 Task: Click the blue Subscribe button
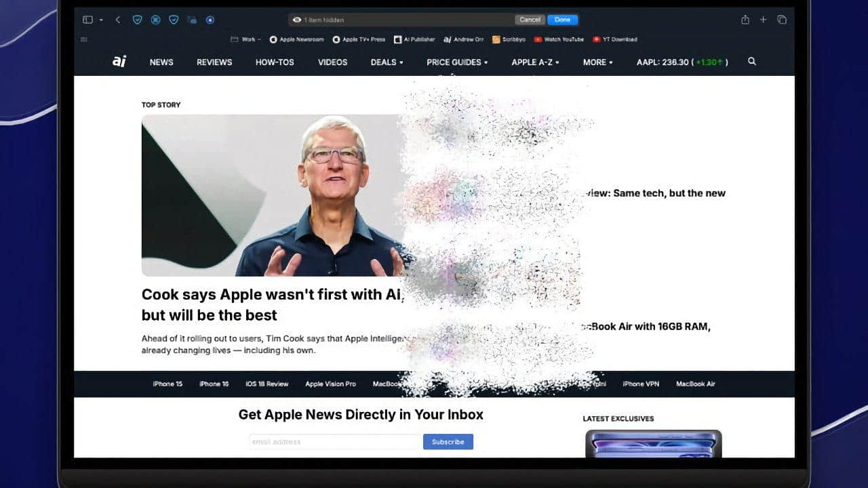[448, 442]
